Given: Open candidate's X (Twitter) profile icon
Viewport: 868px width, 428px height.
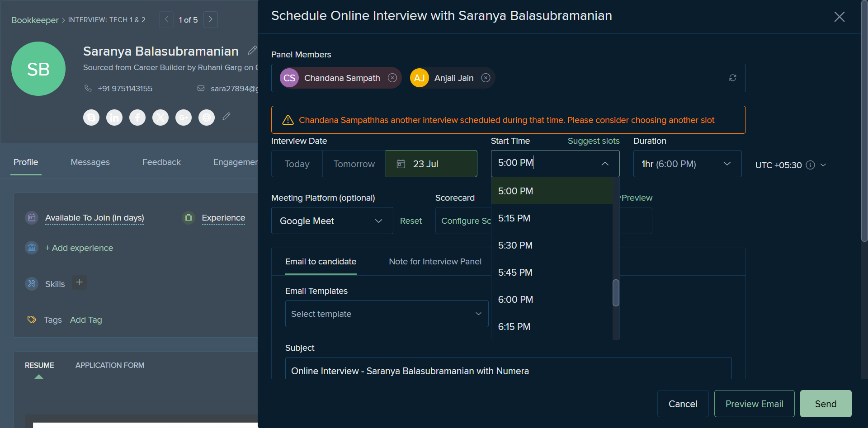Looking at the screenshot, I should [160, 118].
